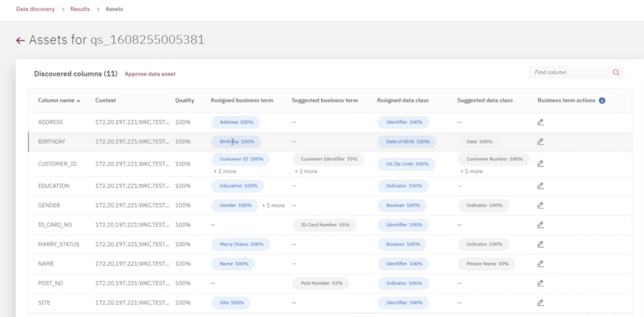Click Suggested data class header
This screenshot has width=644, height=317.
tap(485, 100)
